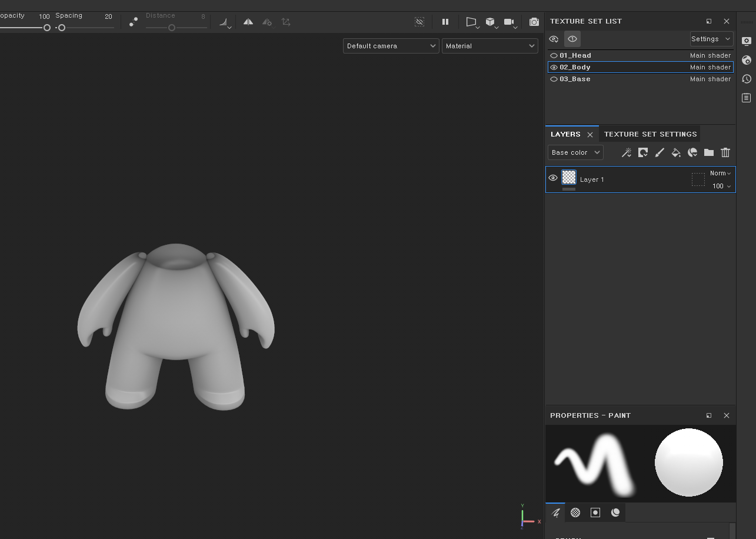Adjust the brush Opacity slider handle
The height and width of the screenshot is (539, 756).
(47, 28)
